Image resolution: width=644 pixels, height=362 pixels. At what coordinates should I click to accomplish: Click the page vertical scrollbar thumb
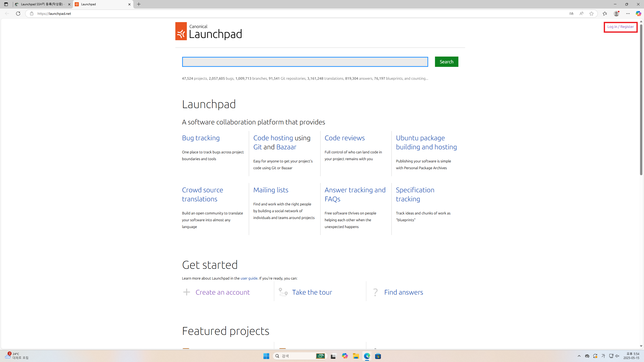click(x=641, y=99)
